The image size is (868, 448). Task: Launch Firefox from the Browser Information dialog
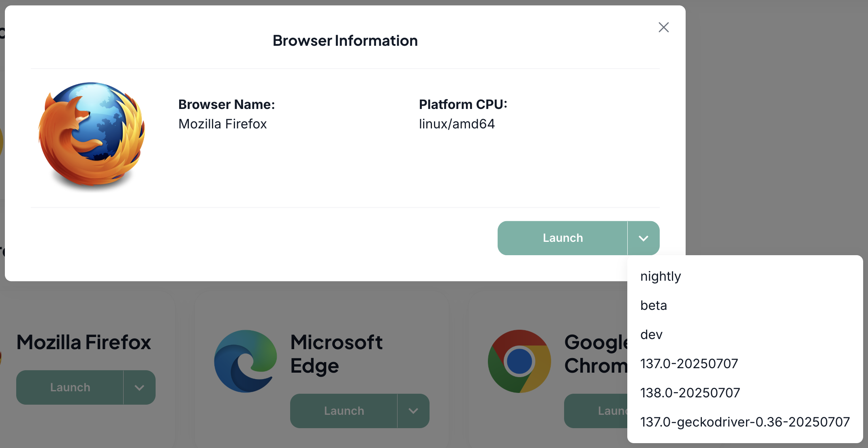562,238
